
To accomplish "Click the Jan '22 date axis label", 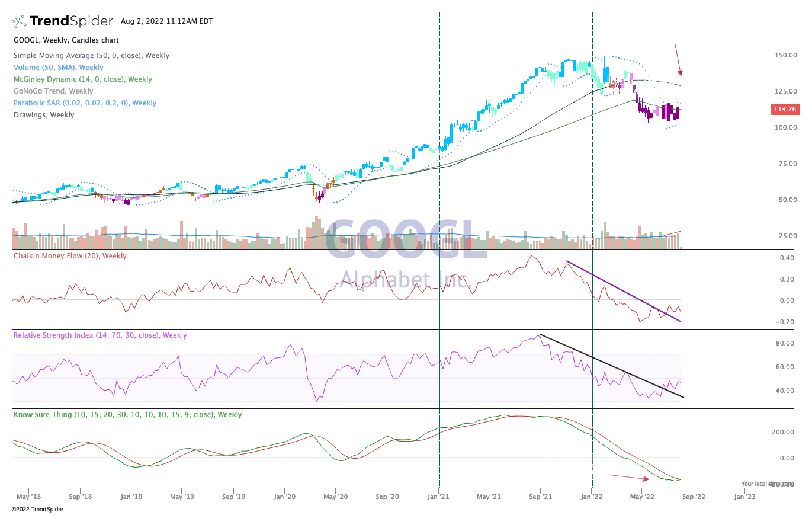I will point(592,498).
